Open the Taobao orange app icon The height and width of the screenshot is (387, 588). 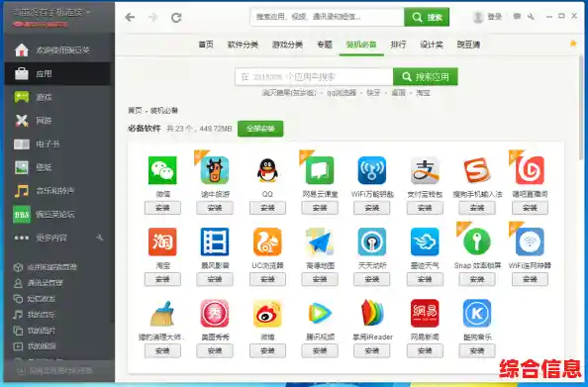(x=162, y=242)
